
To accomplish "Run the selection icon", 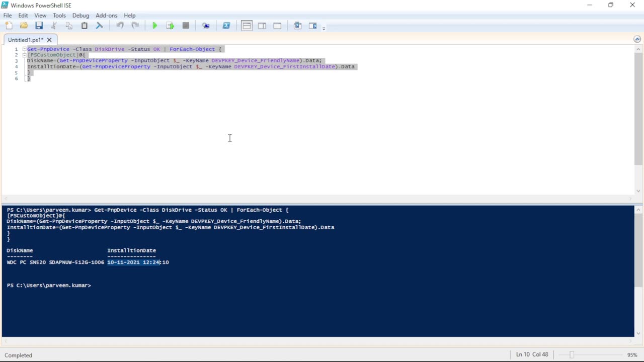I will point(170,26).
